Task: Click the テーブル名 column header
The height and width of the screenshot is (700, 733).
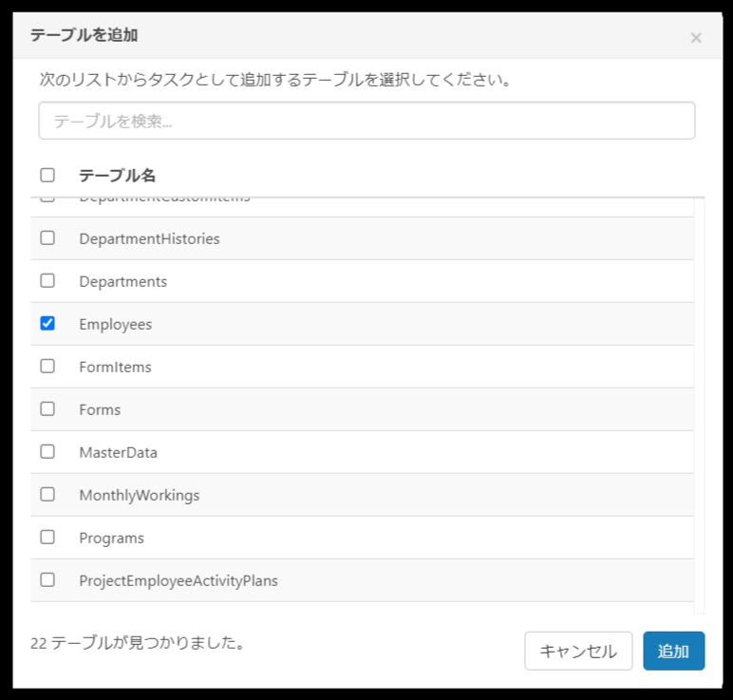Action: coord(117,176)
